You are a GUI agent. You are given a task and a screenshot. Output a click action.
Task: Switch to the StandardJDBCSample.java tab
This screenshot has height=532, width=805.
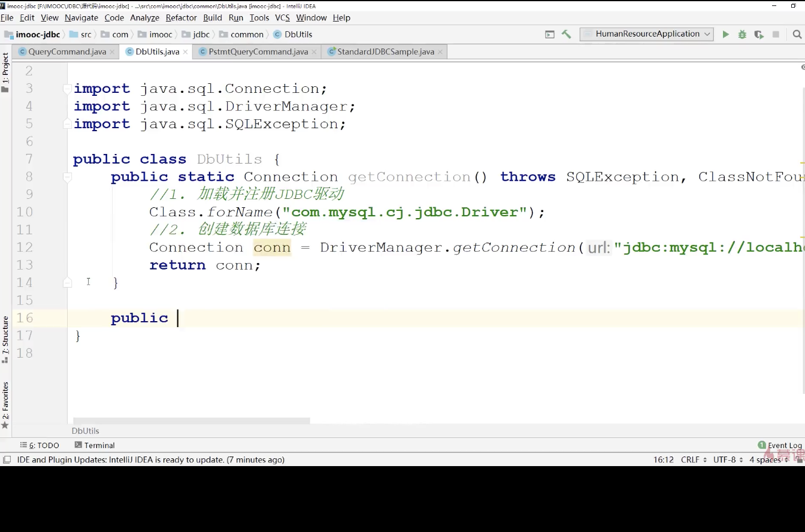point(386,52)
